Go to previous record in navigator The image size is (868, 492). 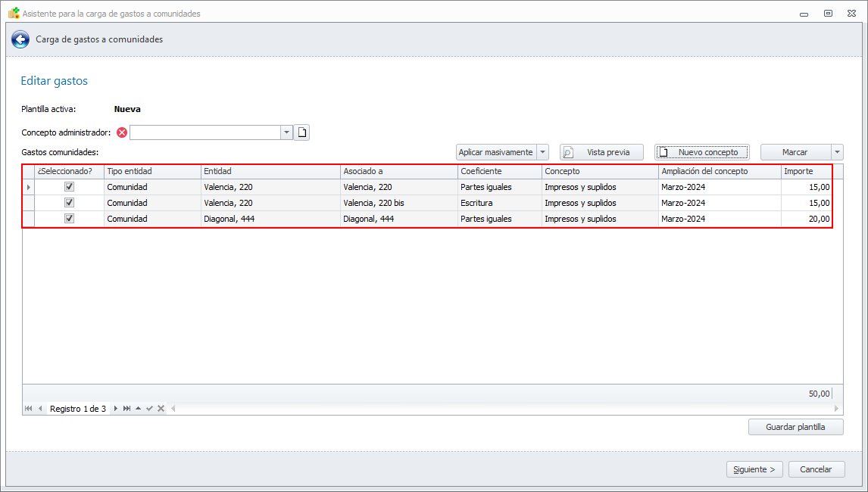pyautogui.click(x=40, y=409)
